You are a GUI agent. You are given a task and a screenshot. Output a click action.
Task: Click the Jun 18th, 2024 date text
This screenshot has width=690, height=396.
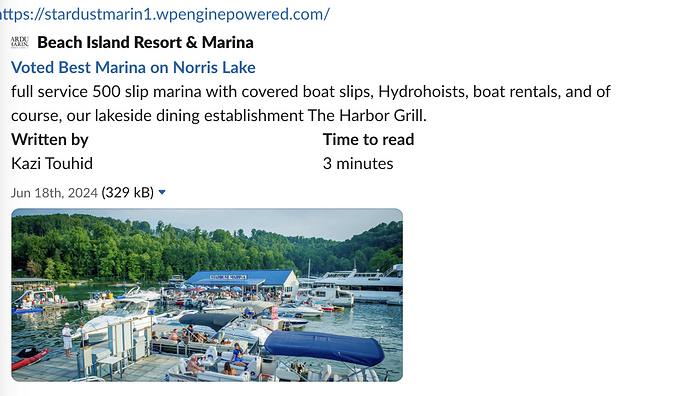coord(54,193)
